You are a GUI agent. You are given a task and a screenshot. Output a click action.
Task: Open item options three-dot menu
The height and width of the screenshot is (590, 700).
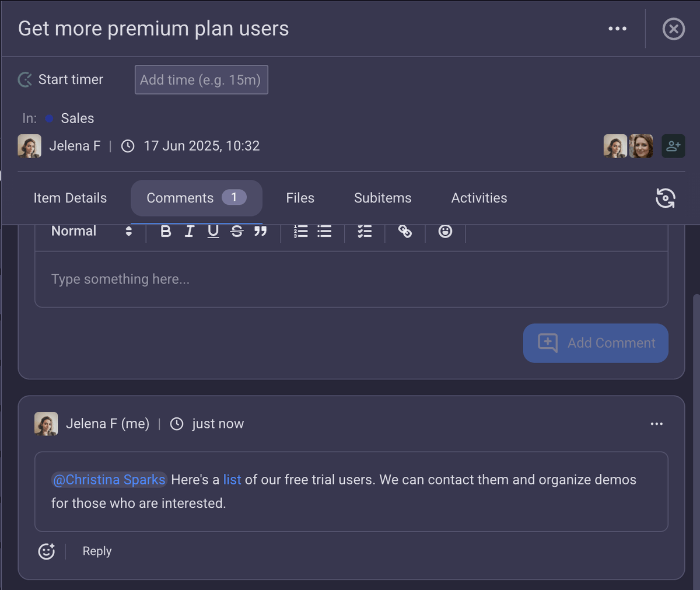[617, 29]
